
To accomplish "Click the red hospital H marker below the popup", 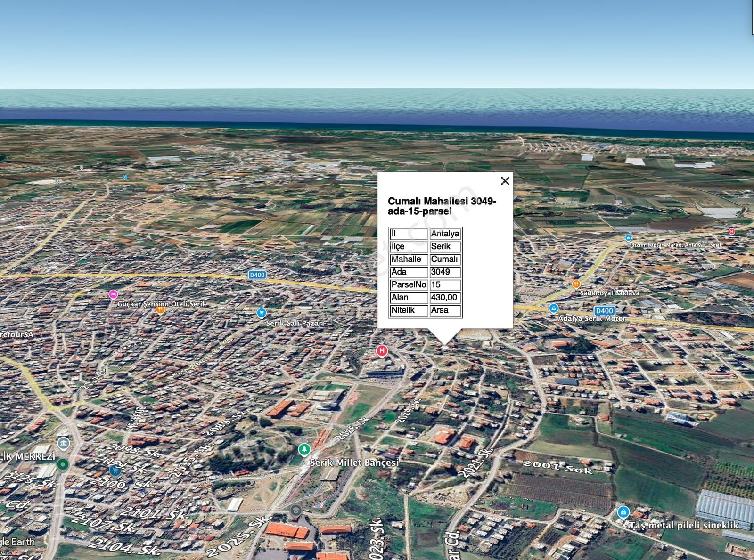I will (382, 350).
